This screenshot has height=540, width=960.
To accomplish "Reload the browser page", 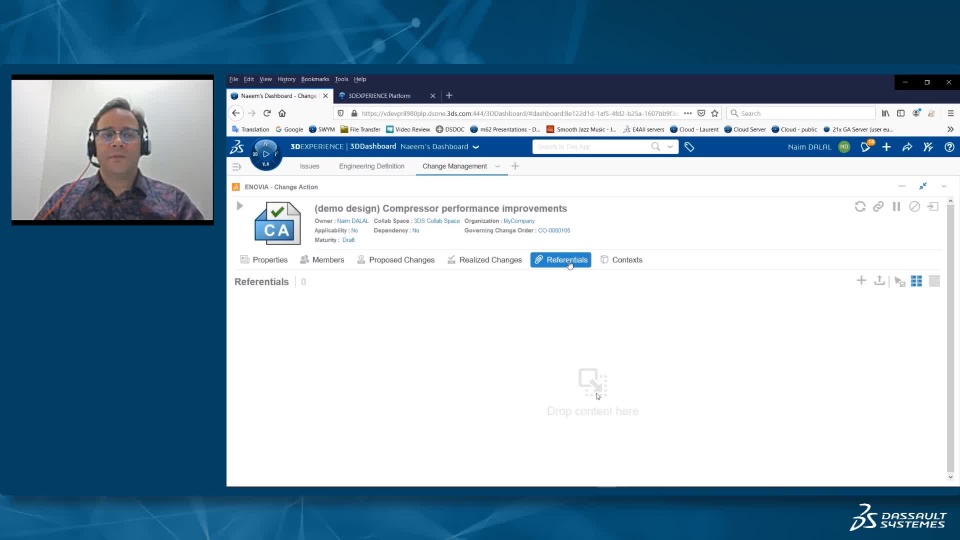I will click(x=267, y=113).
